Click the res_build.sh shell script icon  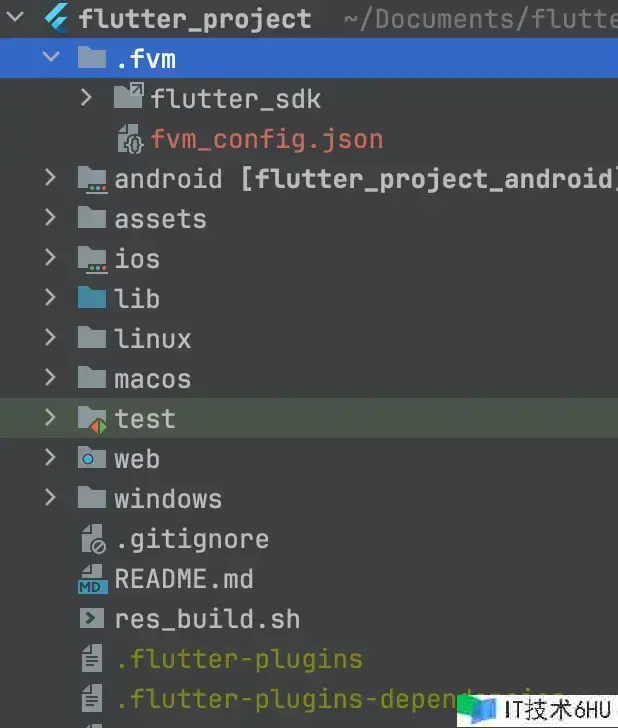(x=92, y=618)
